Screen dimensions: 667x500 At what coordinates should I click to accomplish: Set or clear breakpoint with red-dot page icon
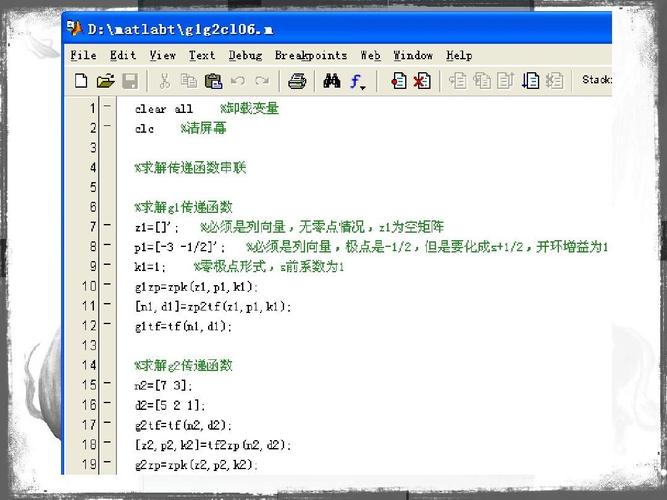pos(398,80)
